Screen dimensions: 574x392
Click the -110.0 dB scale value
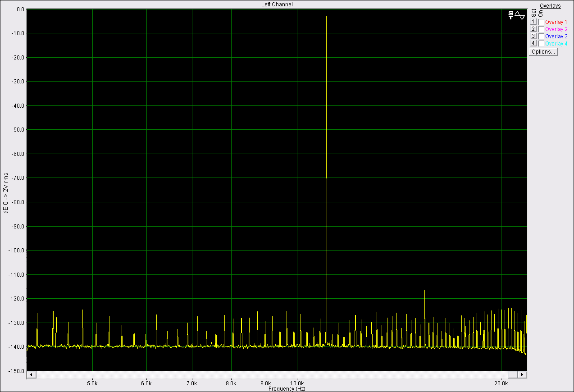[x=17, y=274]
